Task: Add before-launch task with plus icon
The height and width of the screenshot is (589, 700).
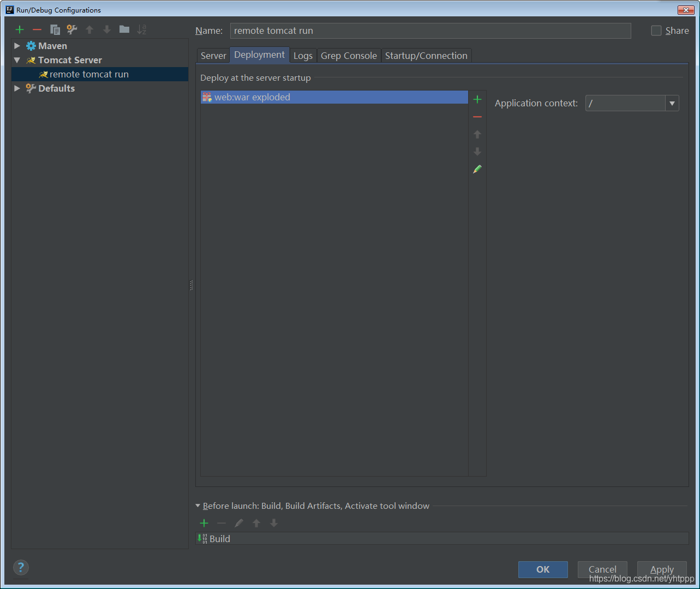Action: click(x=204, y=523)
